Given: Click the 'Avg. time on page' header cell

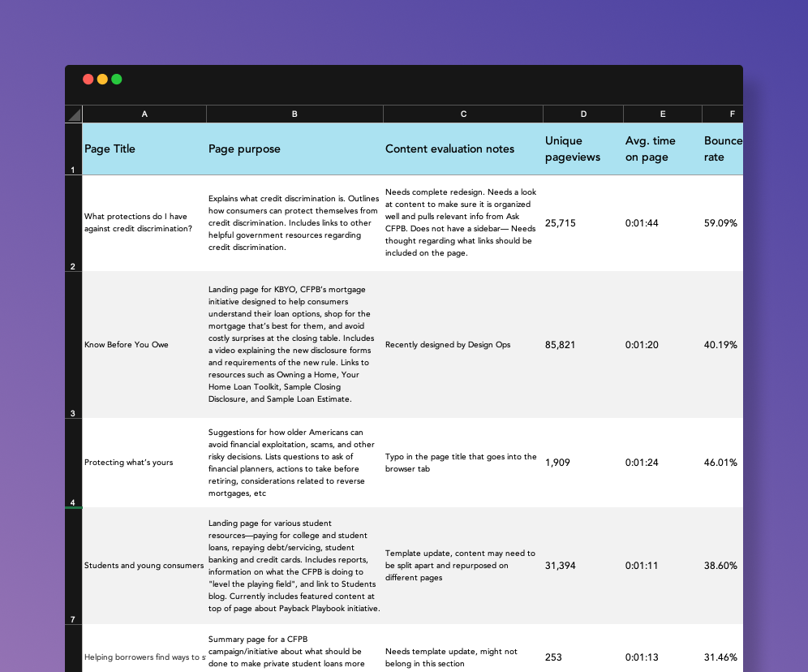Looking at the screenshot, I should [663, 149].
